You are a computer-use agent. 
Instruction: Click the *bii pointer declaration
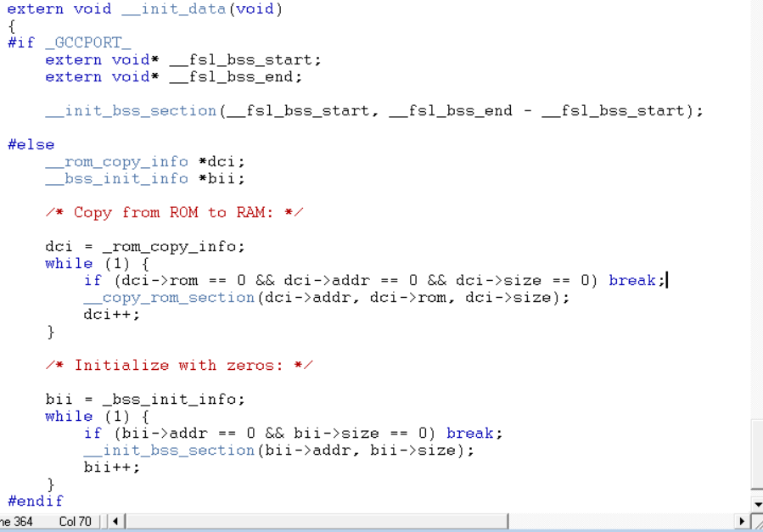(222, 178)
